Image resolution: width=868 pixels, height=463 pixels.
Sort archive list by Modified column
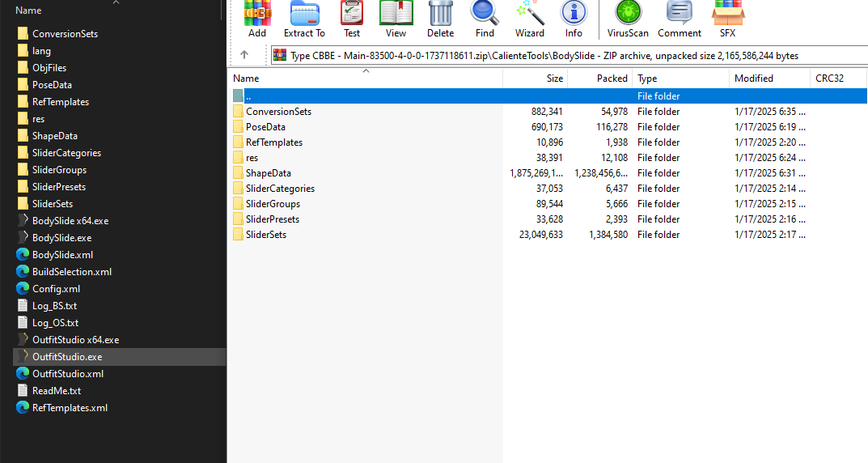pyautogui.click(x=769, y=78)
